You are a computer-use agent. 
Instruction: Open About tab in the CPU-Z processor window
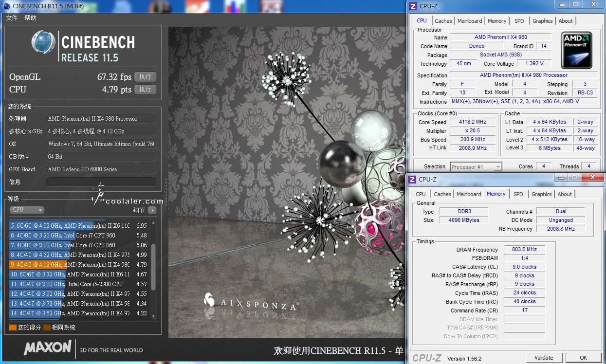(566, 21)
